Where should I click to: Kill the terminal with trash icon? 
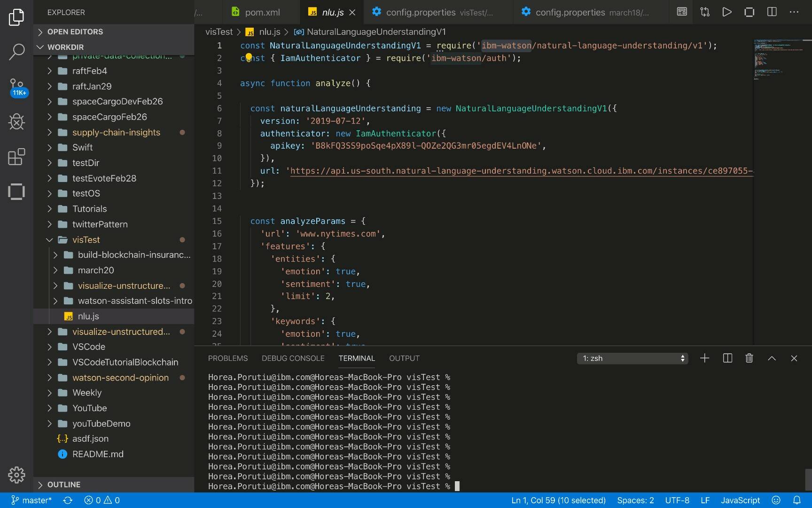pos(750,358)
